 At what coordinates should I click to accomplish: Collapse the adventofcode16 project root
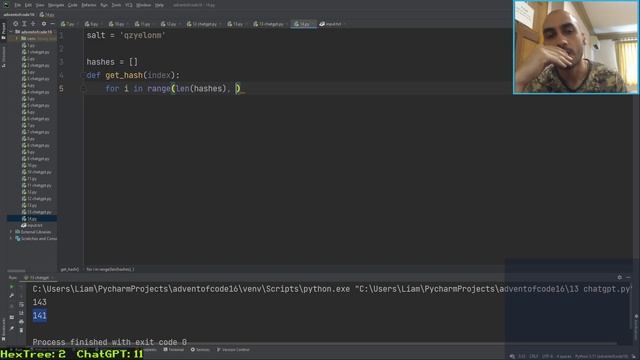click(x=11, y=32)
